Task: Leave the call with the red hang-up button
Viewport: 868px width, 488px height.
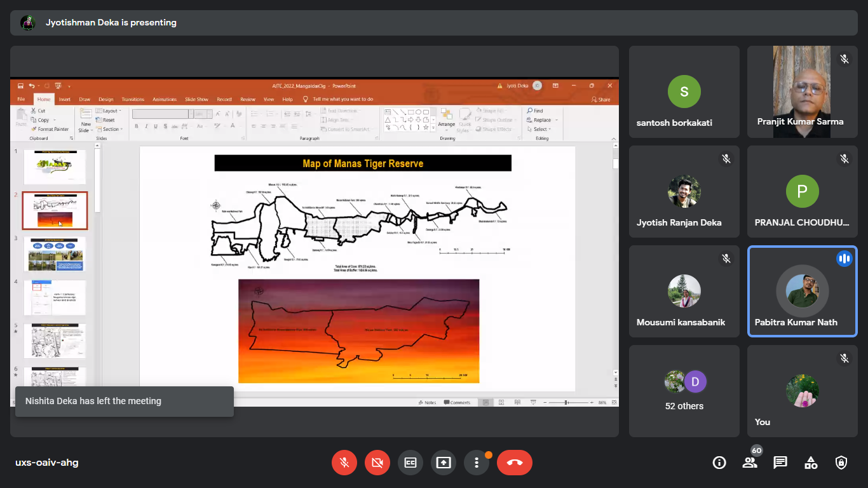Action: point(515,463)
